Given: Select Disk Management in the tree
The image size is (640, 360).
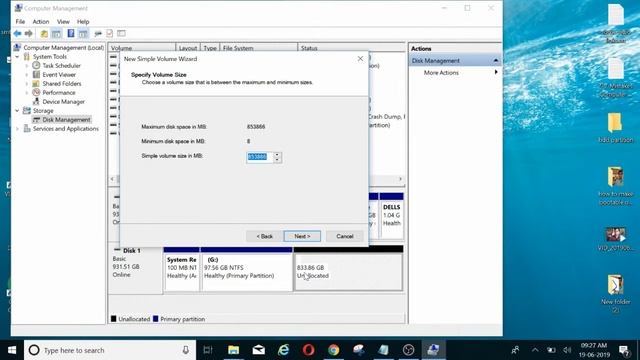Looking at the screenshot, I should point(66,120).
